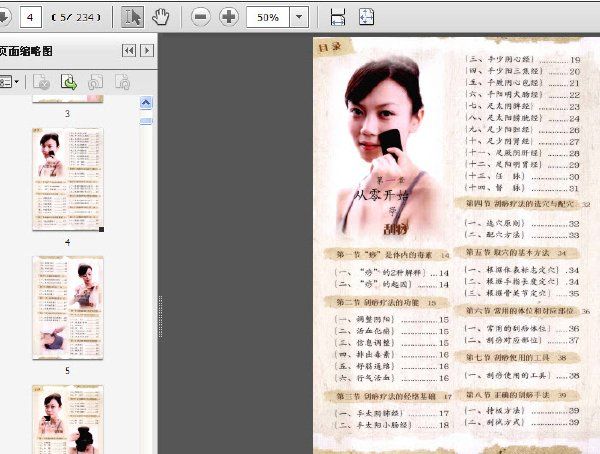Click the rotate pages clockwise icon

pos(122,82)
